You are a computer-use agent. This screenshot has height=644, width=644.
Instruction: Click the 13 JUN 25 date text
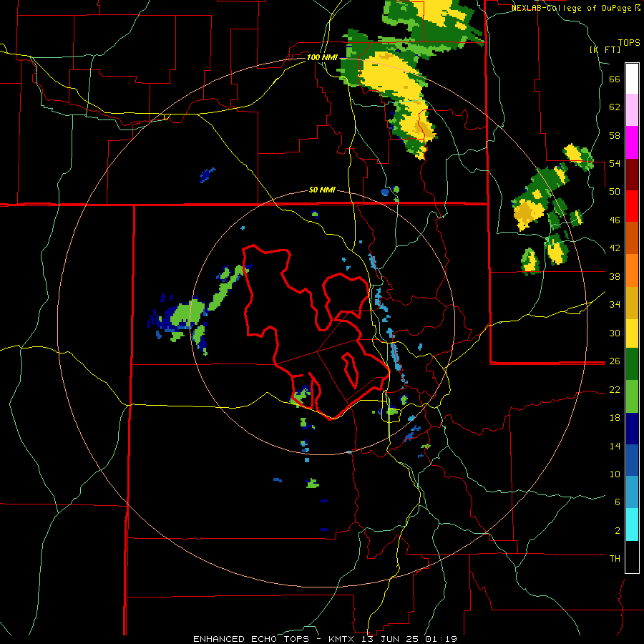(391, 639)
